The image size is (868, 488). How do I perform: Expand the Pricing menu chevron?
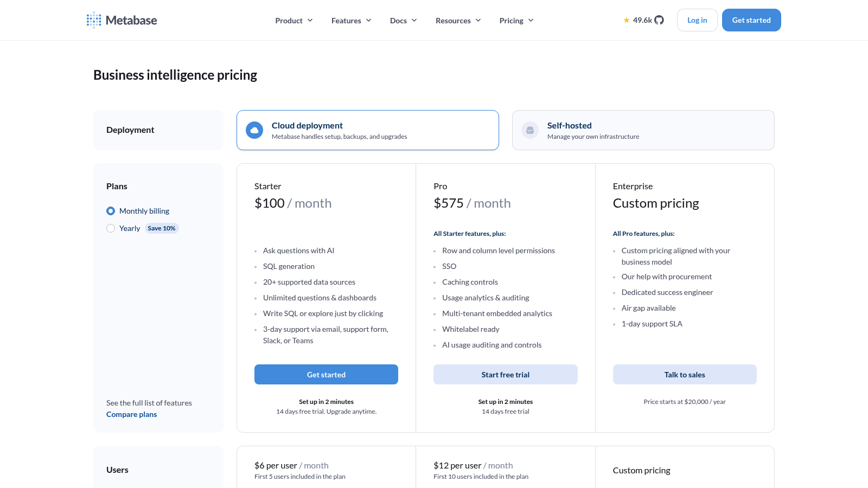point(531,21)
